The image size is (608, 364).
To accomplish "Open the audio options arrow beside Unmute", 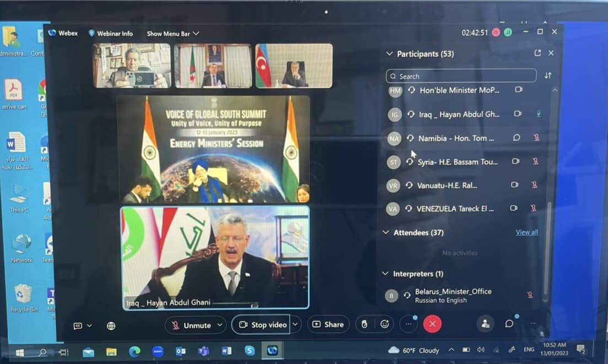I will [x=220, y=325].
